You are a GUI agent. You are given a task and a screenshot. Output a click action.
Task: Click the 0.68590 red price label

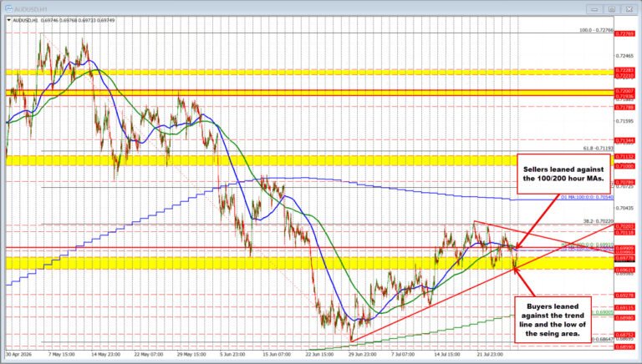pos(624,346)
